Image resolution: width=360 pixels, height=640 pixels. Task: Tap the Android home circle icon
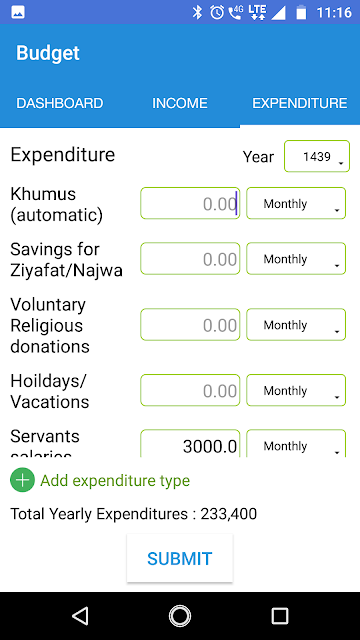point(180,616)
